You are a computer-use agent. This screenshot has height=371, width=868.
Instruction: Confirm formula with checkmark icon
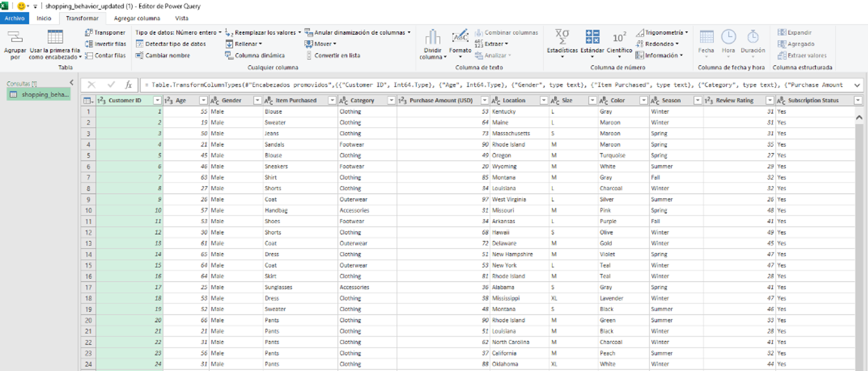(111, 85)
